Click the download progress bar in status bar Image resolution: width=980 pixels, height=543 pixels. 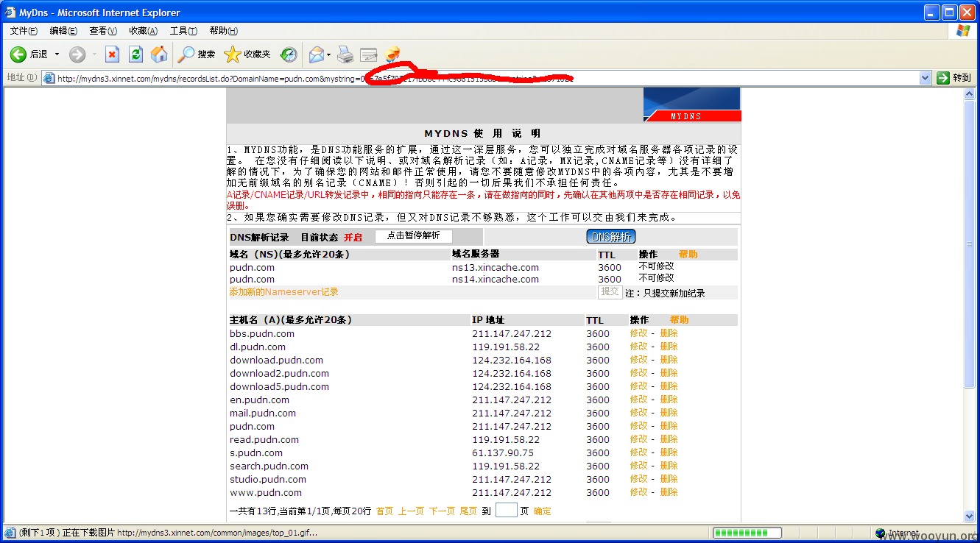coord(747,533)
